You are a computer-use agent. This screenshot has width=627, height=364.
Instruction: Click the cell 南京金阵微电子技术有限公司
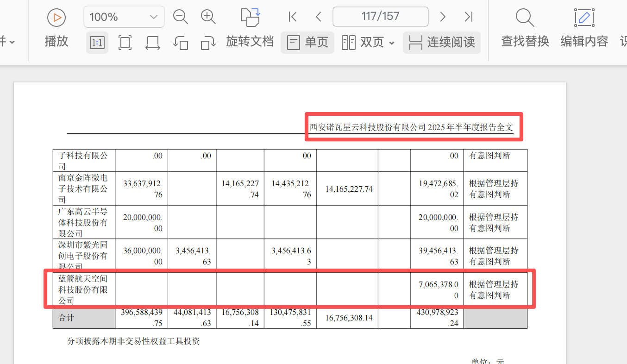click(84, 189)
